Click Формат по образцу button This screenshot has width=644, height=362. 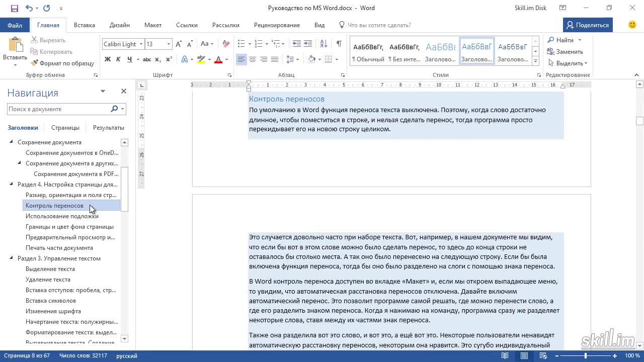62,63
